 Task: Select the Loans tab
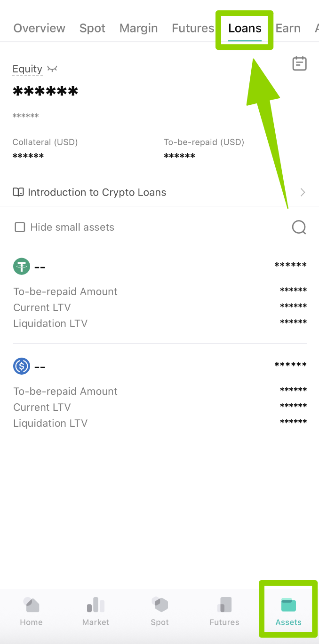(x=245, y=28)
